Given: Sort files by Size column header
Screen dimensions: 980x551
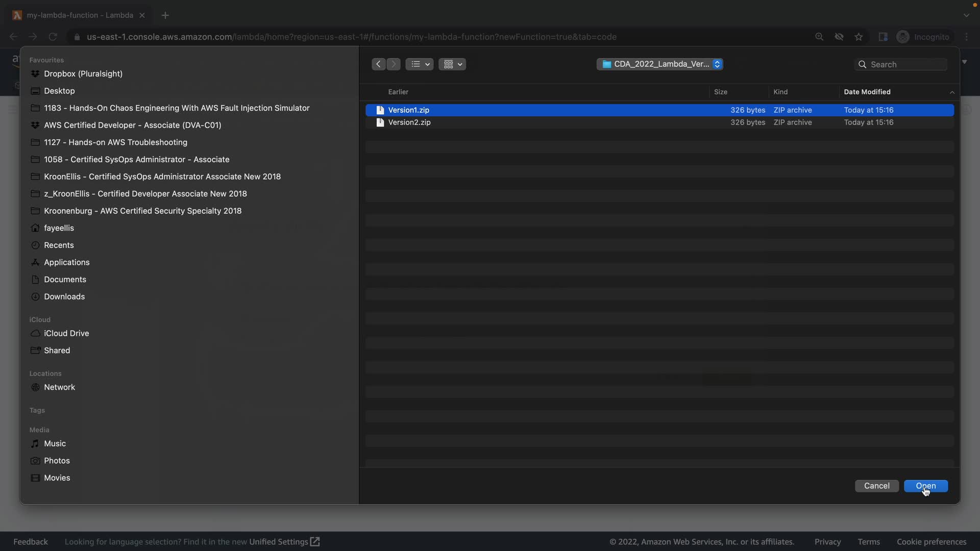Looking at the screenshot, I should 720,92.
